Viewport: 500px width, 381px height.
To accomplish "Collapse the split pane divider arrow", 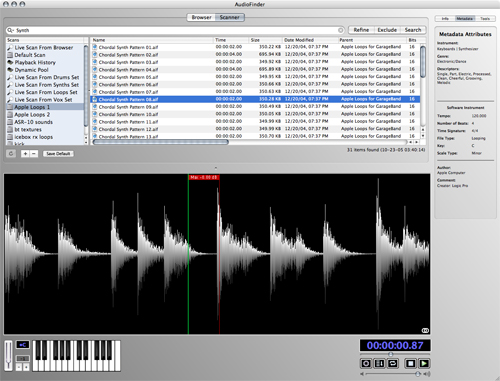I will [216, 168].
